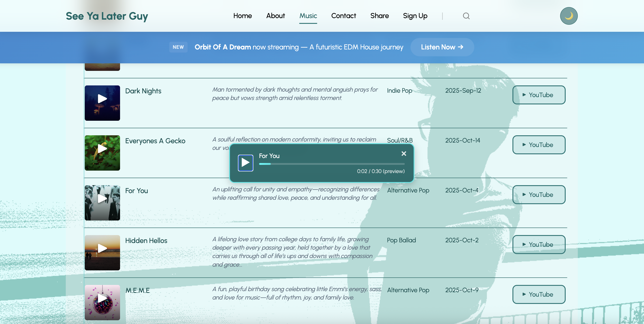Select the Music nav item

pos(308,16)
